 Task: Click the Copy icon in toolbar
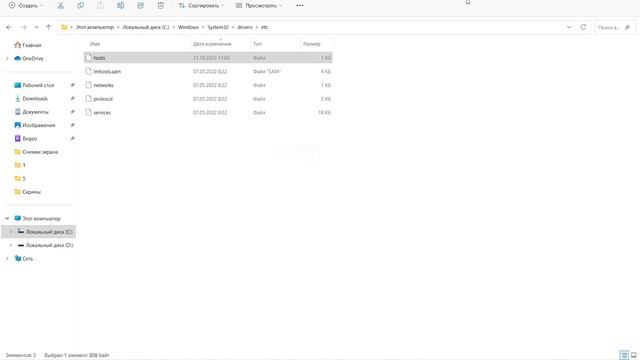tap(80, 5)
